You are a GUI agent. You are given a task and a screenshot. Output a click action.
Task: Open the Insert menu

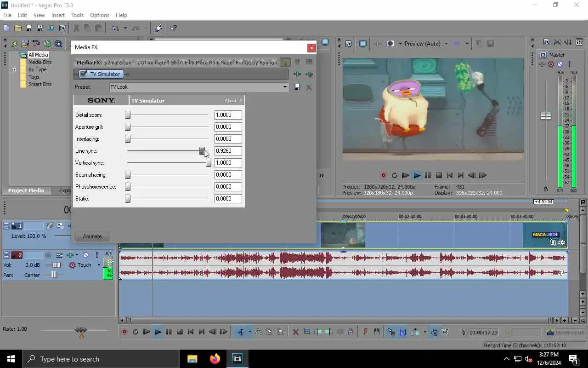(58, 15)
